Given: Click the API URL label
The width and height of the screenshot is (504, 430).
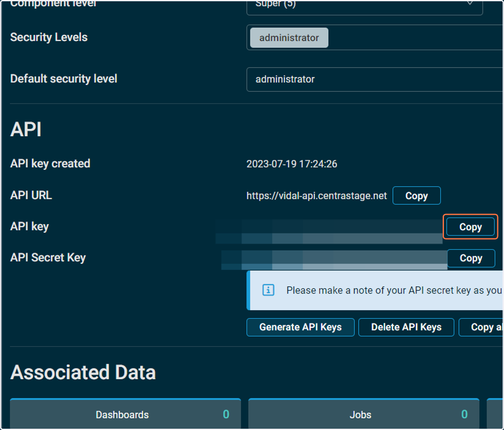Looking at the screenshot, I should click(x=31, y=195).
